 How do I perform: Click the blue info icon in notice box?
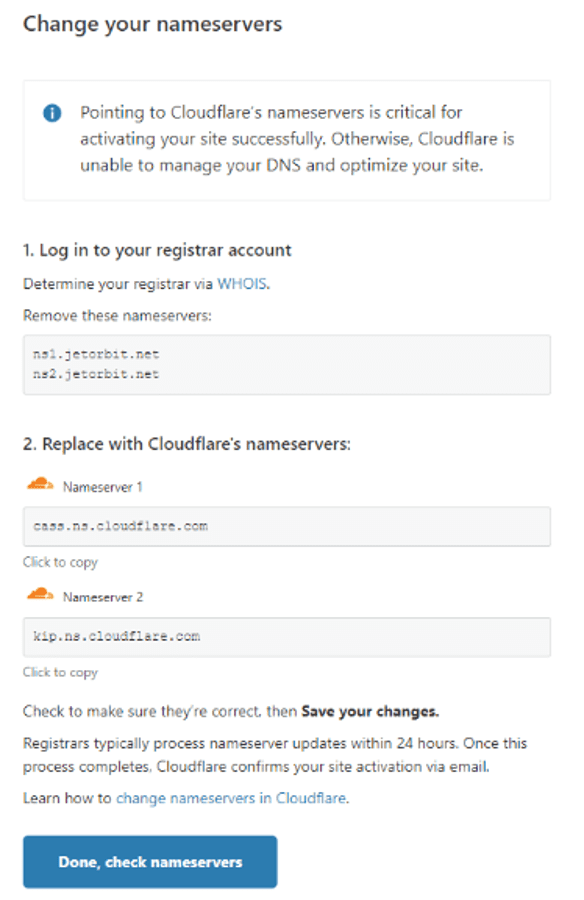pyautogui.click(x=52, y=113)
